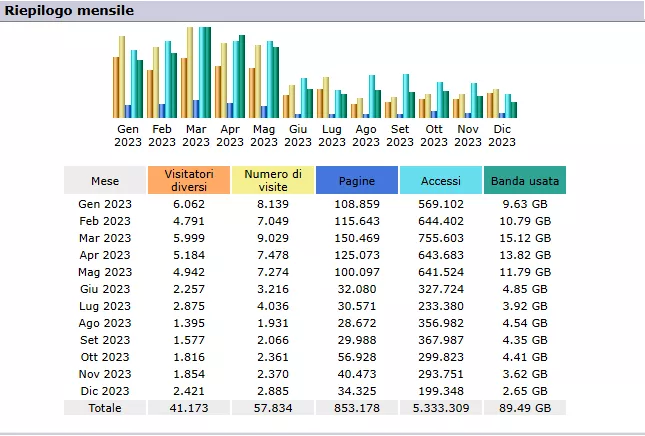Select the Set 2023 row label in table
This screenshot has height=436, width=645.
[104, 340]
